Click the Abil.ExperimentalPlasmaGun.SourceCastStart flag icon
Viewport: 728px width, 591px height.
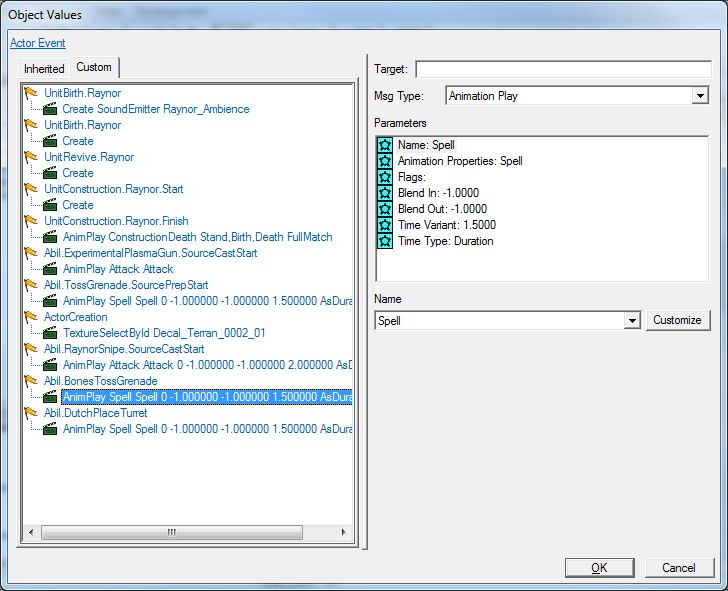pos(31,253)
